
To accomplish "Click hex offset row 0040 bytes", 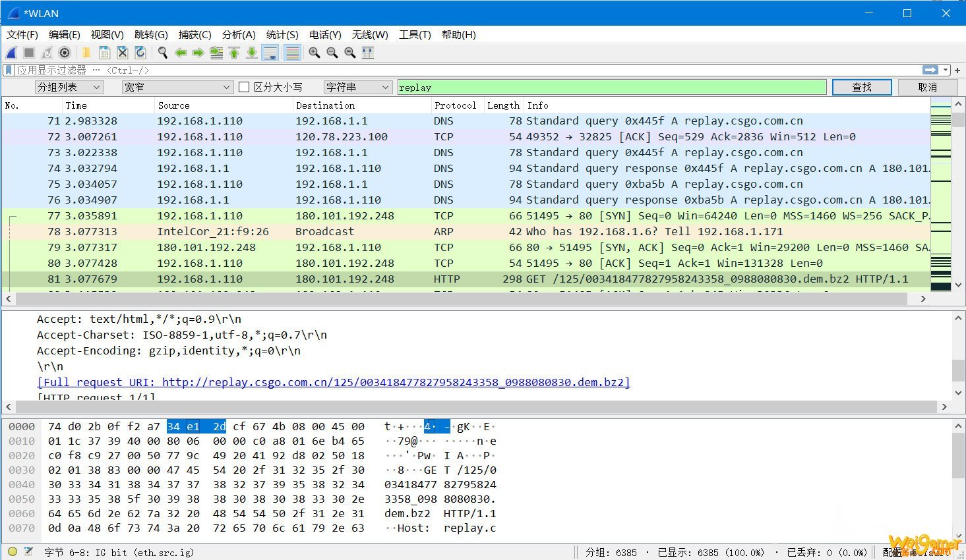I will coord(206,484).
